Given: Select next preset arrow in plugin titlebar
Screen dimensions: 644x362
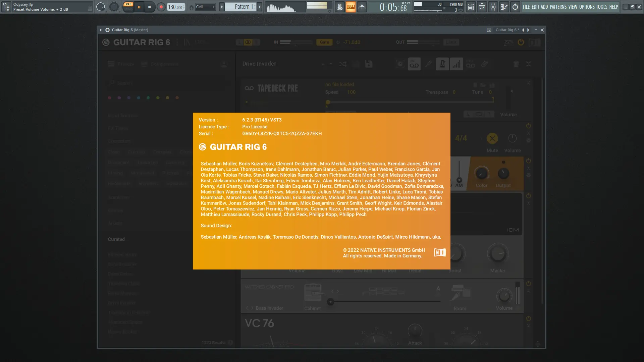Looking at the screenshot, I should [528, 30].
